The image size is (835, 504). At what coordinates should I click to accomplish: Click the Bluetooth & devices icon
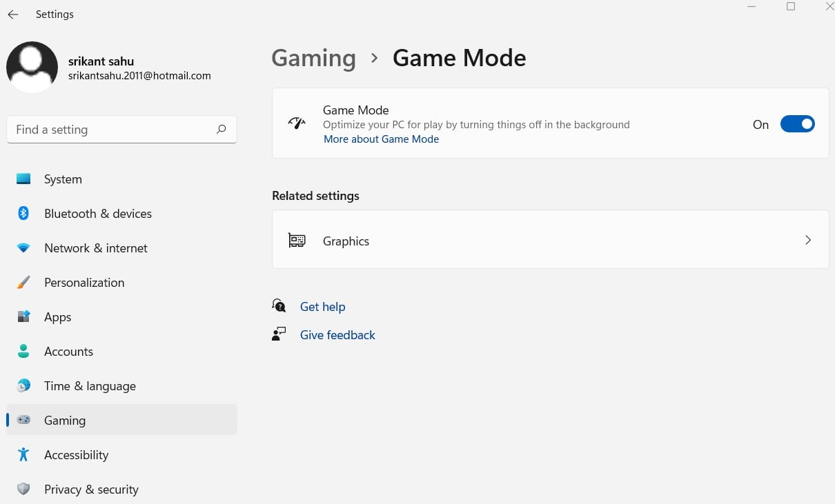pos(23,214)
